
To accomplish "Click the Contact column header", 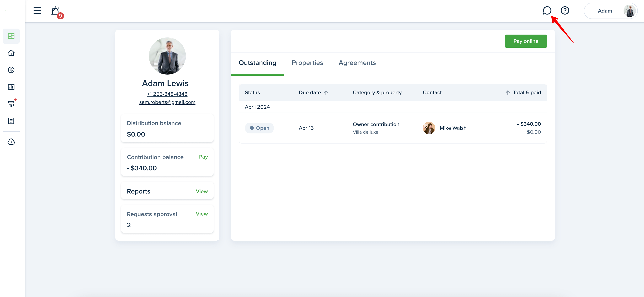I will click(x=432, y=93).
